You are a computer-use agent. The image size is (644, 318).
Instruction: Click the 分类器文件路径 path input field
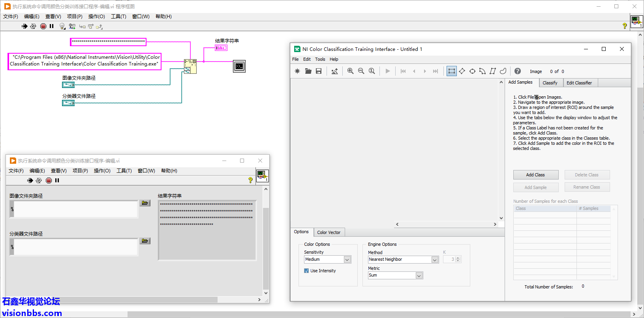pos(75,247)
